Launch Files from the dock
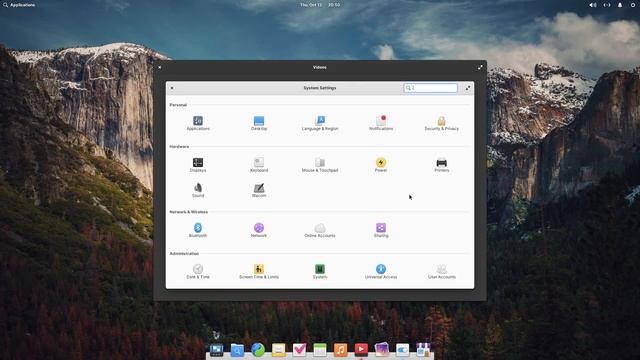640x360 pixels. [x=237, y=350]
